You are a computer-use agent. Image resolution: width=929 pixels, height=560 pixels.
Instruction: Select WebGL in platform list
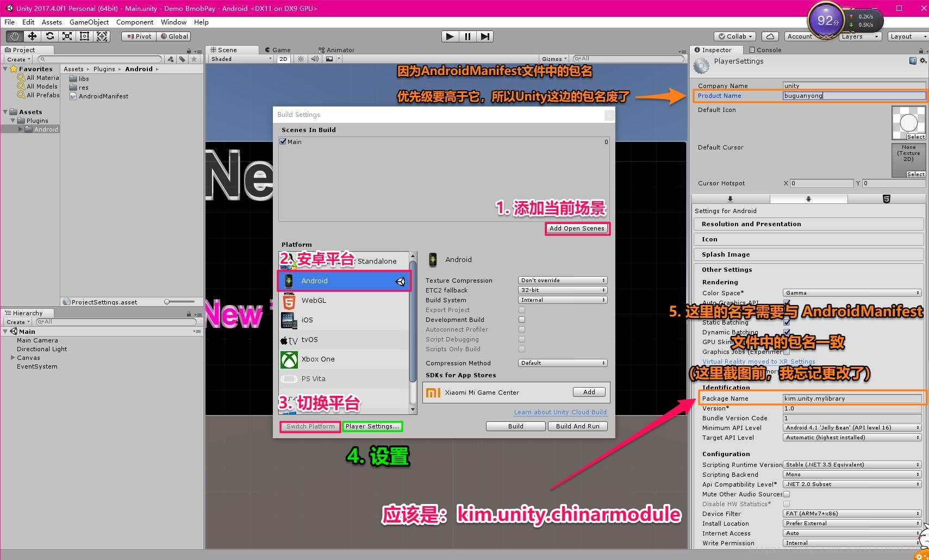[x=344, y=300]
